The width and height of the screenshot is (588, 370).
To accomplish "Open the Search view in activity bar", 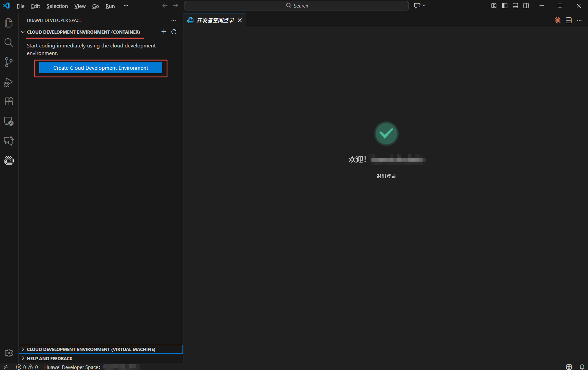I will click(9, 43).
